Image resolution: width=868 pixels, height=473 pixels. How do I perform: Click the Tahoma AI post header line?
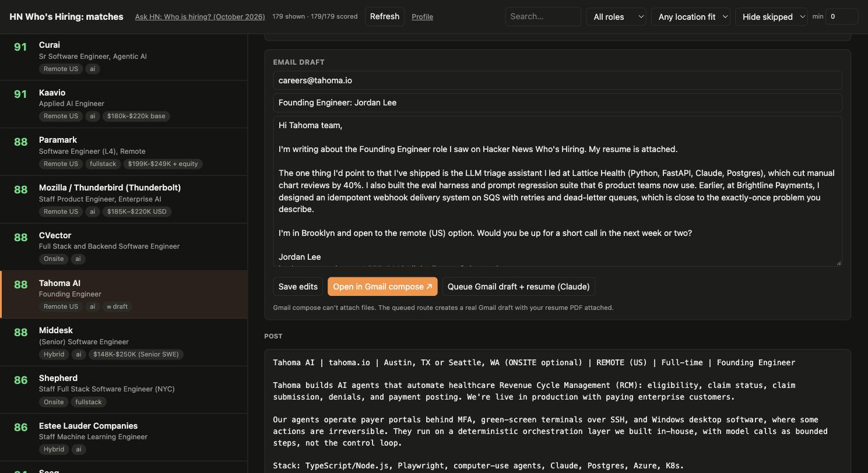(x=534, y=362)
